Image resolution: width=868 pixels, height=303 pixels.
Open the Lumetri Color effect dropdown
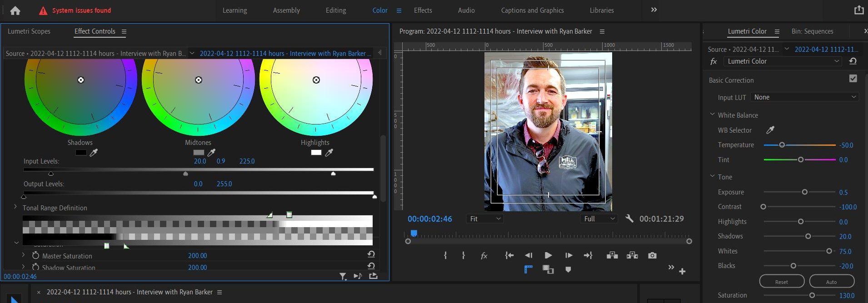click(x=782, y=61)
